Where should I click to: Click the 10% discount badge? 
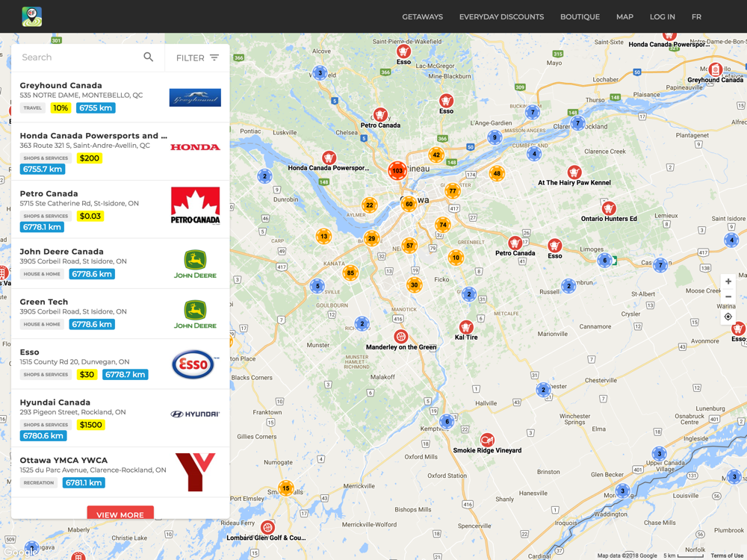[61, 108]
